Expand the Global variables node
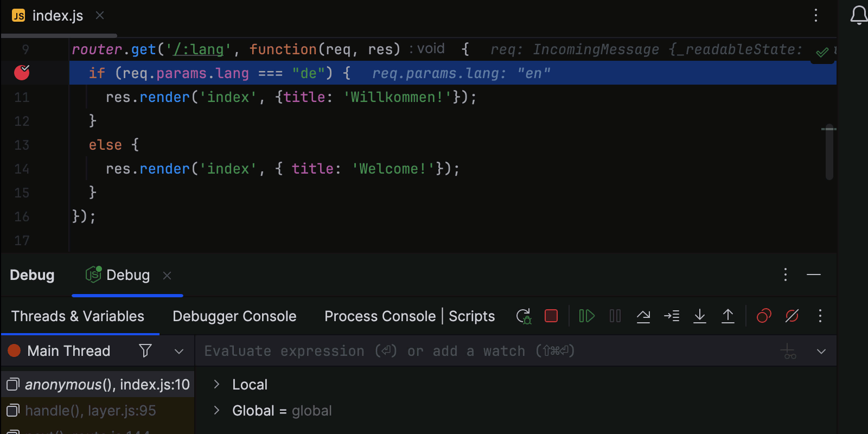The image size is (868, 434). (216, 410)
